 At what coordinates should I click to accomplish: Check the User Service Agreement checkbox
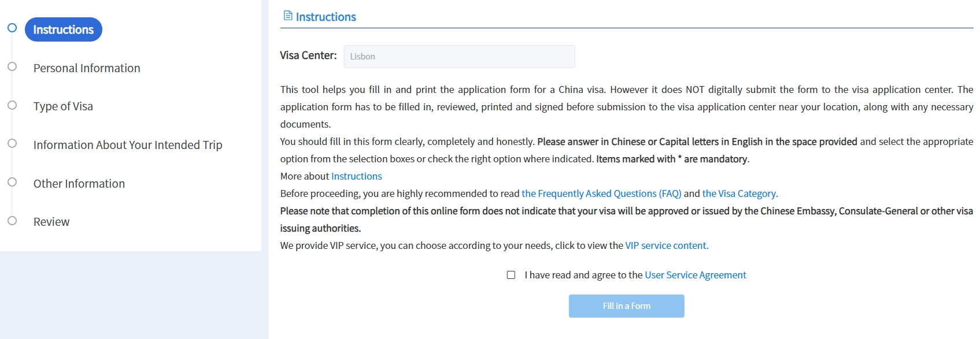click(x=511, y=275)
